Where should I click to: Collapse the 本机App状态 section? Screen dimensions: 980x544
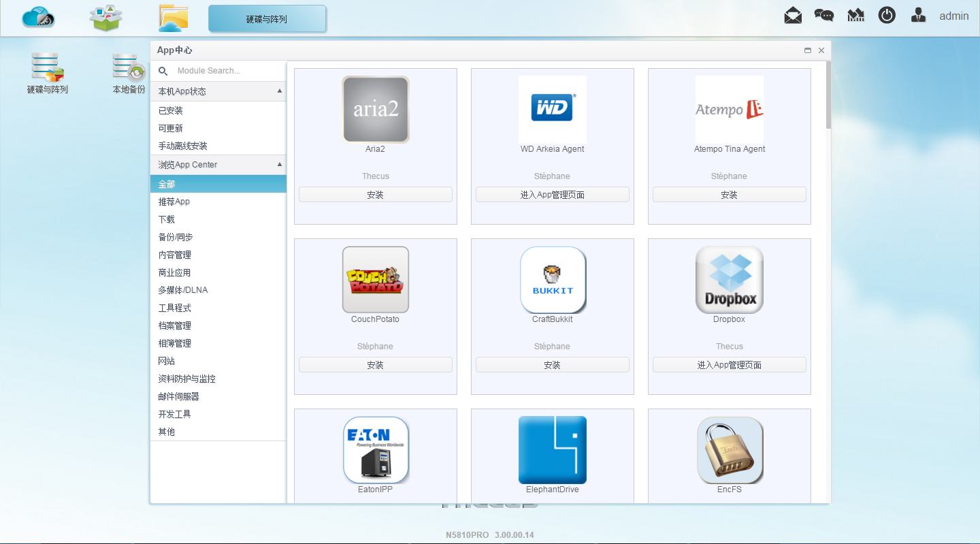279,91
